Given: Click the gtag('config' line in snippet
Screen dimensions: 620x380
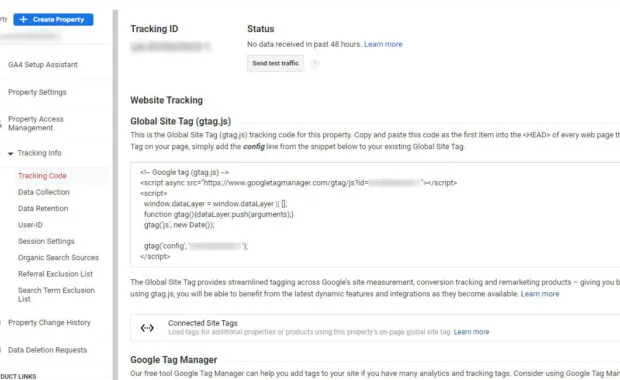Looking at the screenshot, I should (x=196, y=246).
